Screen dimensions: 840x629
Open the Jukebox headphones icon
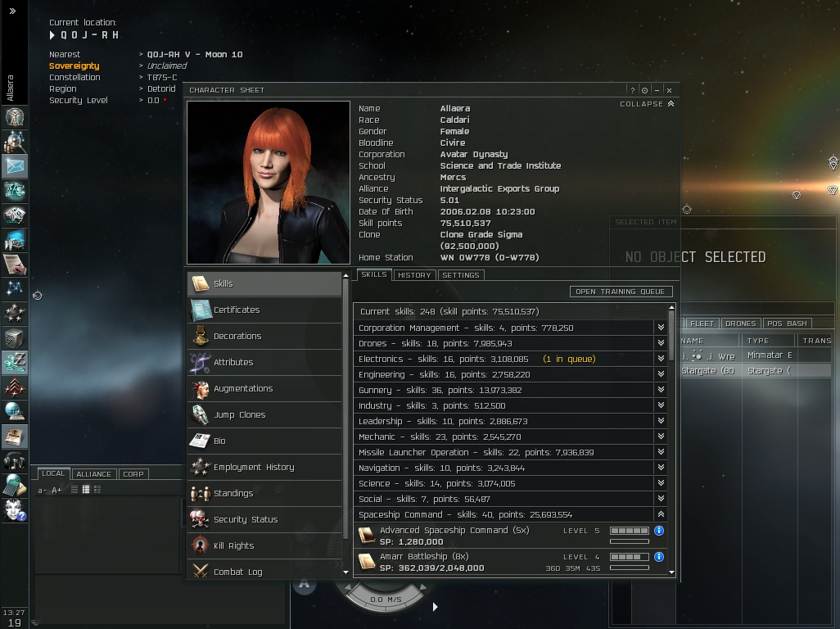click(x=15, y=461)
